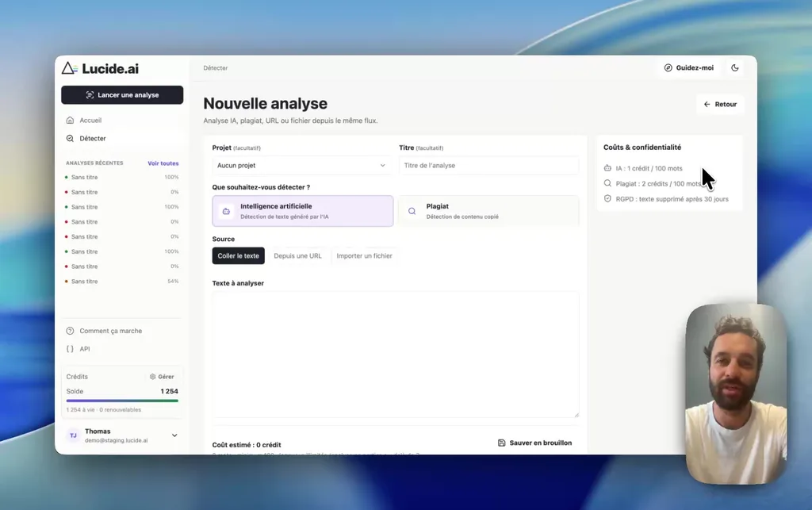812x510 pixels.
Task: Click the Retour back button
Action: point(720,104)
